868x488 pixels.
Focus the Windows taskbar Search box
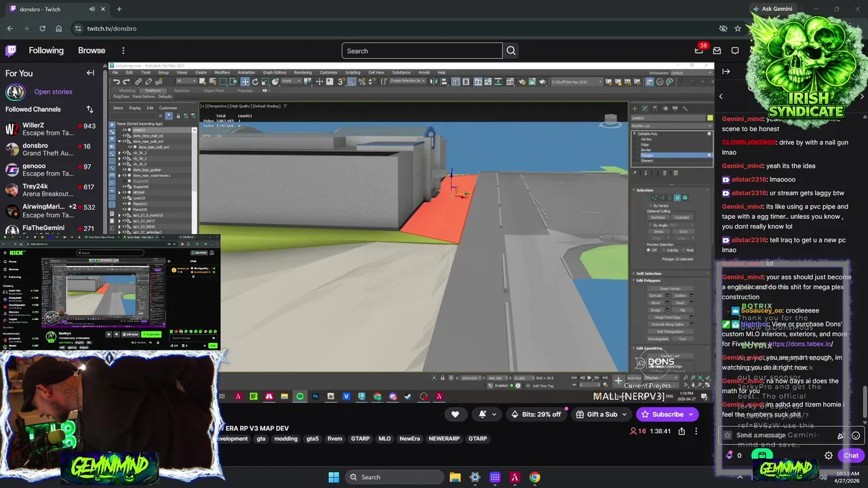393,477
